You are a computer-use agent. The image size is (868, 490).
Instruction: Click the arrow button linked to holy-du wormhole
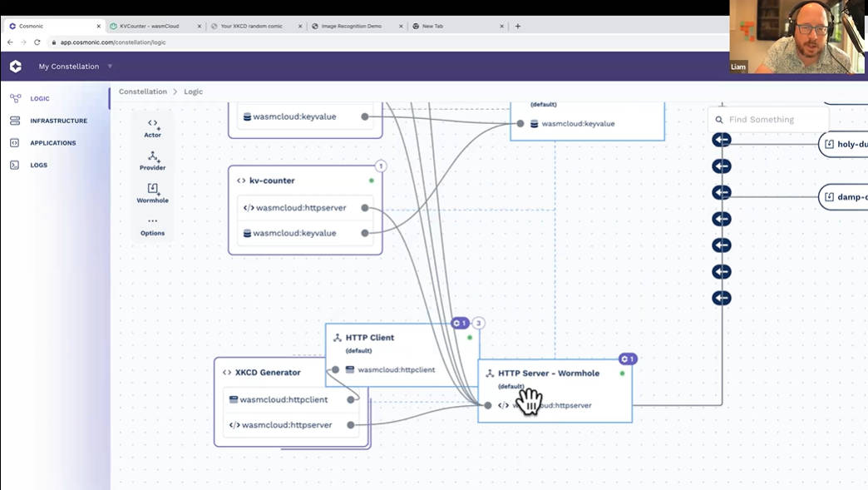coord(722,140)
